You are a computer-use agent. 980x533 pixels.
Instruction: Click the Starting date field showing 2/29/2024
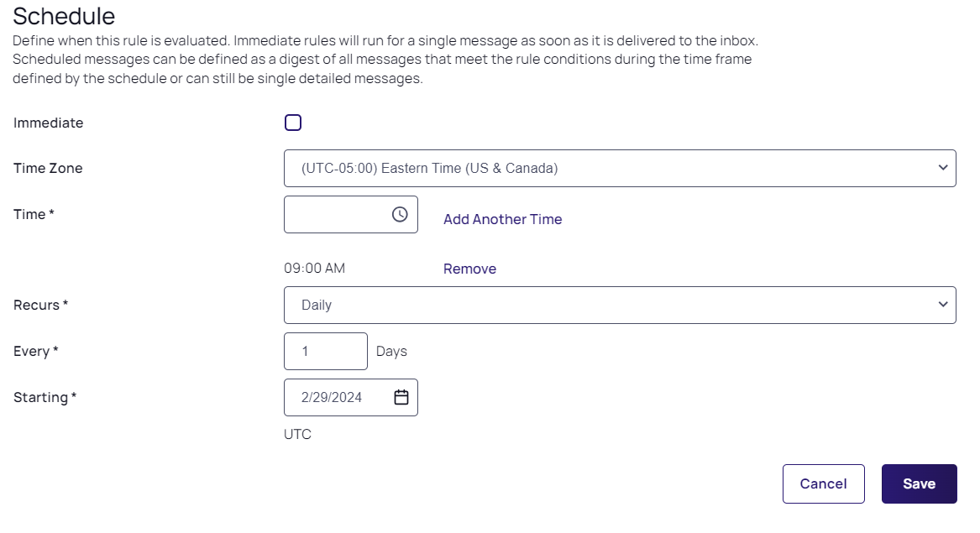click(334, 398)
